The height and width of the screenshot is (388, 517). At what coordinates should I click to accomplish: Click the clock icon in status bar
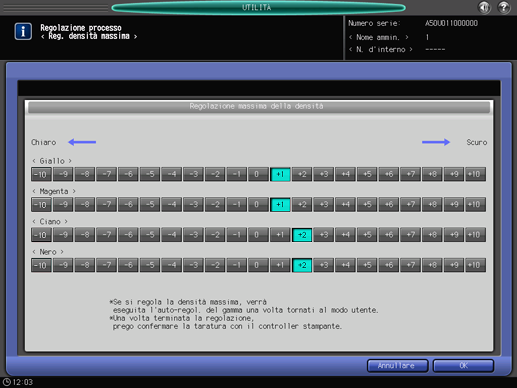coord(7,382)
